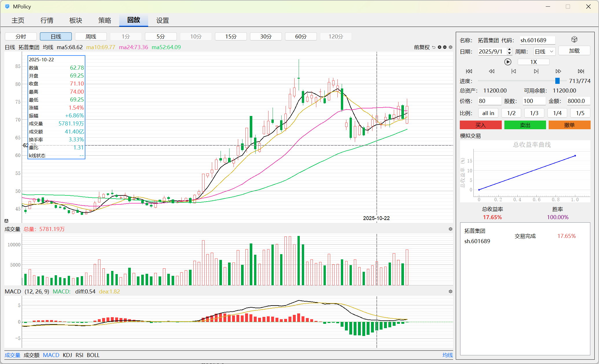Zoom out chart with minus icon
Image resolution: width=599 pixels, height=364 pixels.
click(445, 47)
